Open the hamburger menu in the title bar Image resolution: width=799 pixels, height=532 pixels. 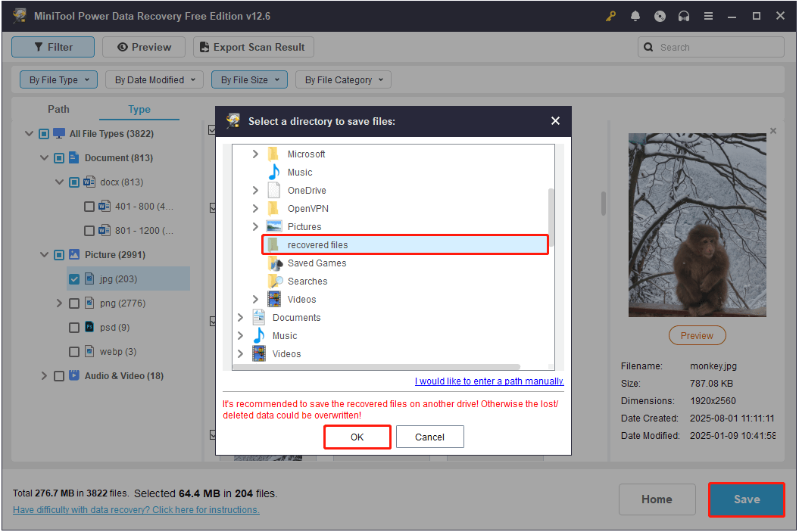[708, 16]
